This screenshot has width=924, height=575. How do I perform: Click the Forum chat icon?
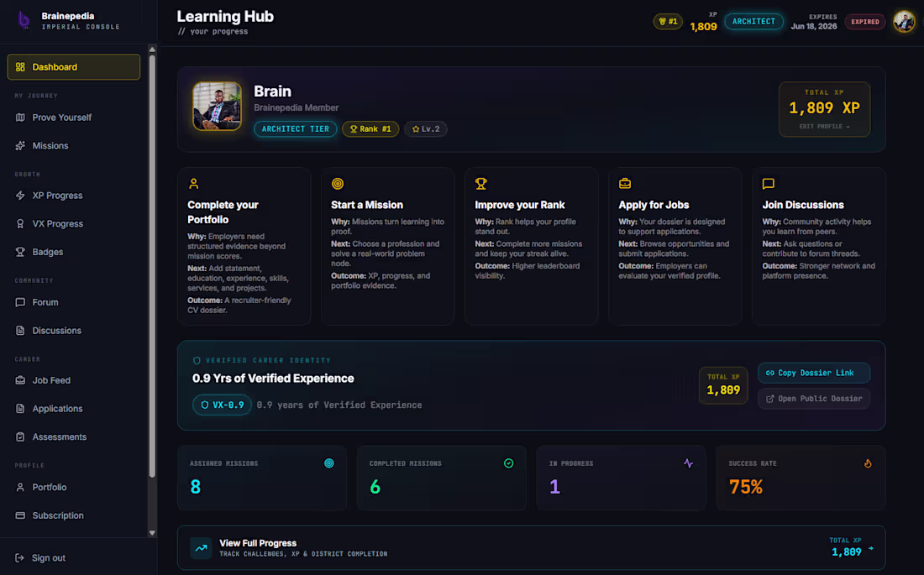[x=20, y=302]
